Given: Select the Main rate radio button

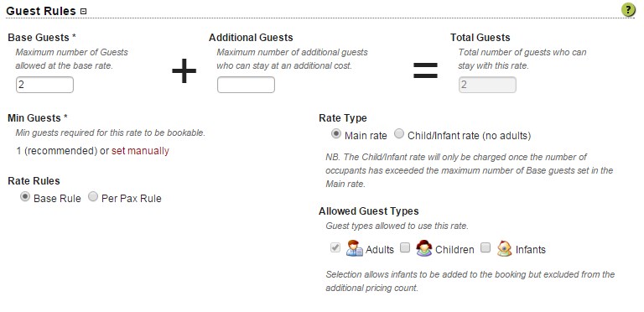Looking at the screenshot, I should click(336, 134).
